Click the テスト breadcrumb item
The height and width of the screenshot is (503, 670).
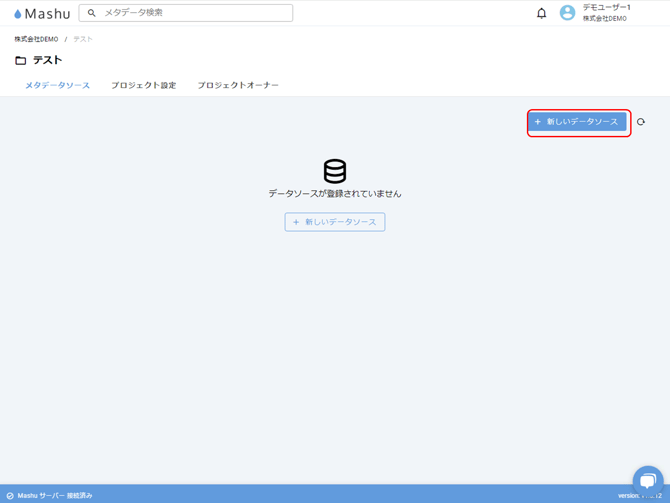(82, 39)
